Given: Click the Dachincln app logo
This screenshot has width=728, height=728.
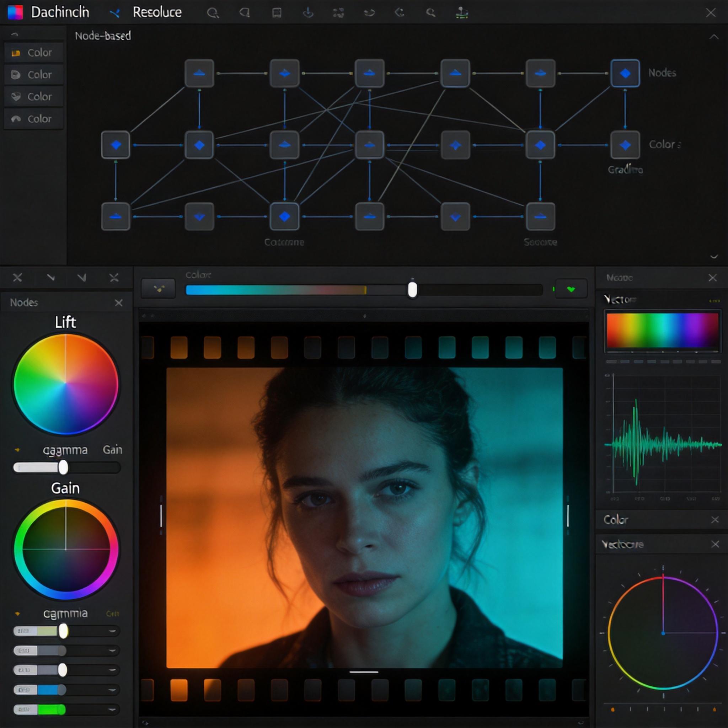Looking at the screenshot, I should point(15,12).
